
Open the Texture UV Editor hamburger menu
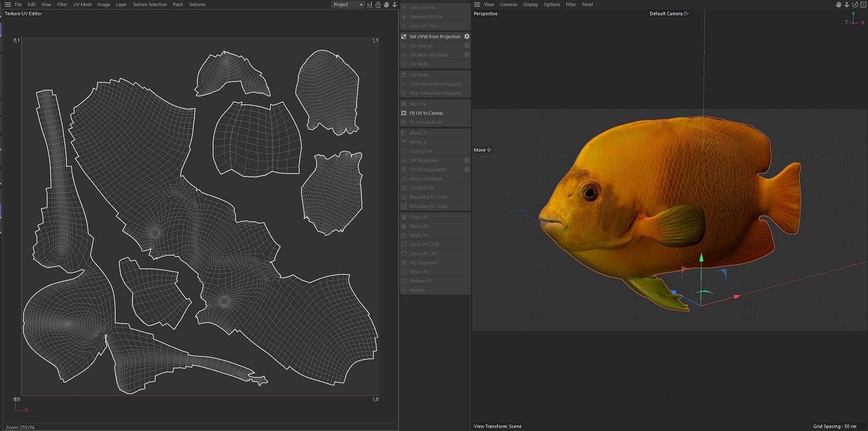(x=8, y=5)
